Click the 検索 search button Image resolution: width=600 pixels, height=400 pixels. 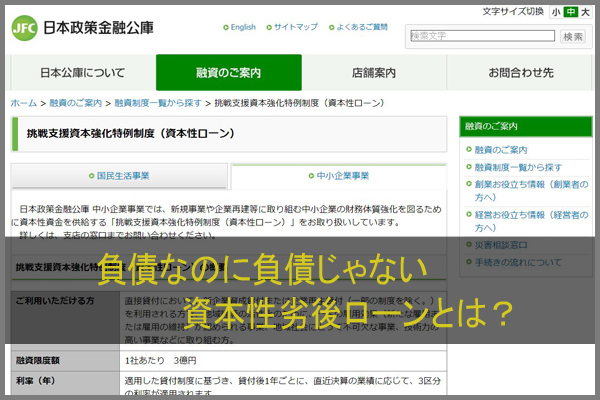click(x=573, y=36)
